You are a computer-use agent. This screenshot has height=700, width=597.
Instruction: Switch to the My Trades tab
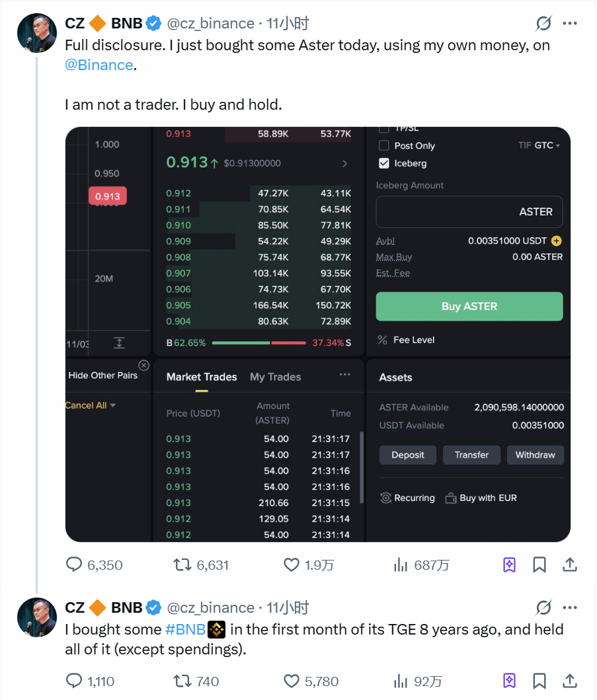[275, 377]
